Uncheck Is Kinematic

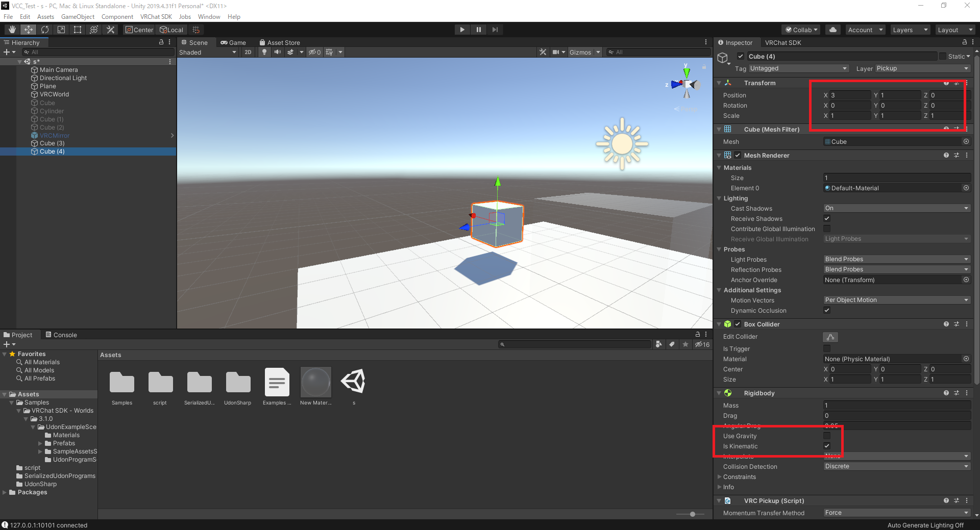point(827,446)
